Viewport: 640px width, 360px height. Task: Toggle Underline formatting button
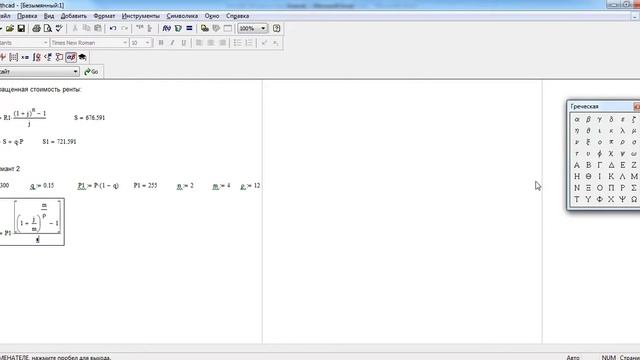(x=184, y=43)
